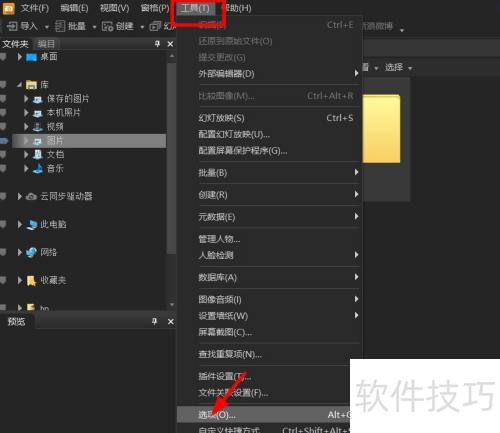Expand the 音乐 tree node
This screenshot has height=433, width=500.
pos(26,169)
